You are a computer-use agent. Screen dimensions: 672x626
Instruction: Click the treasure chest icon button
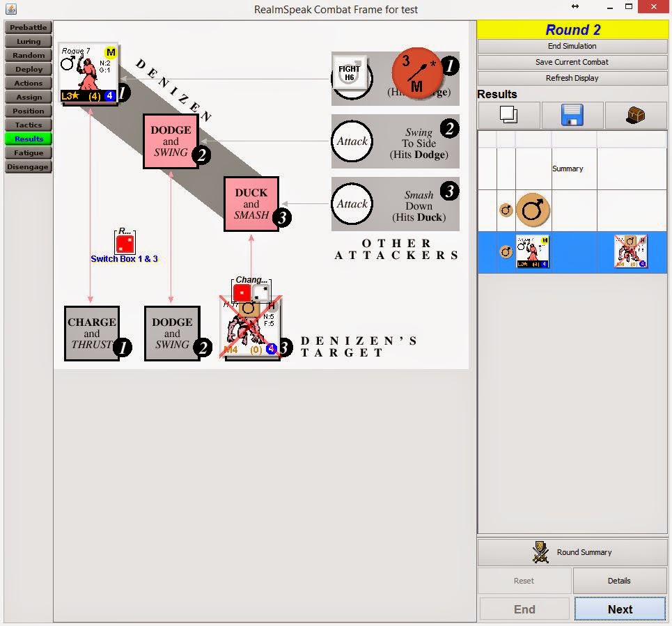(x=635, y=116)
